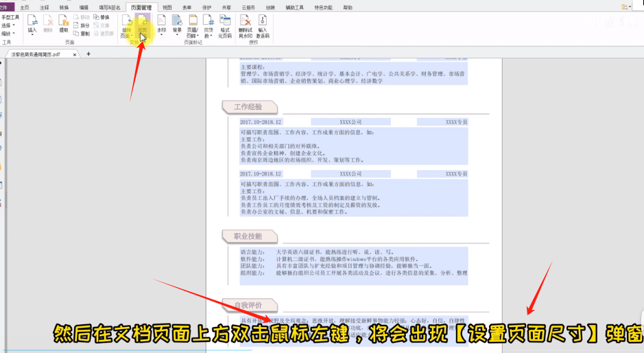644x353 pixels.
Task: Select the 手型工具 hand tool
Action: click(10, 17)
